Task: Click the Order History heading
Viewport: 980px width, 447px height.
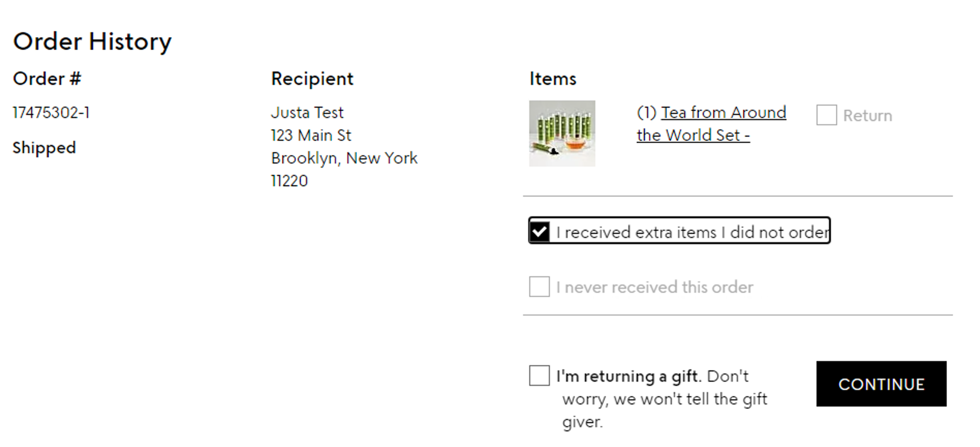Action: click(x=92, y=41)
